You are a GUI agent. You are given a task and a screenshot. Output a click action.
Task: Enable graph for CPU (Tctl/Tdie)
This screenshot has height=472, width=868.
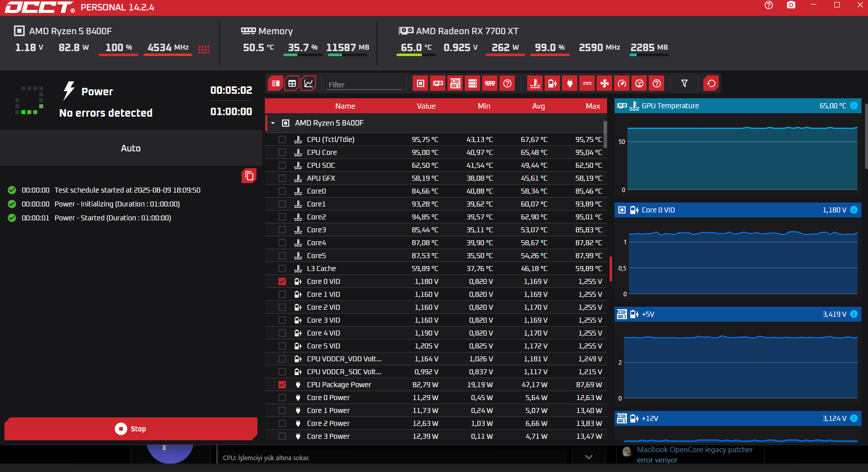click(x=282, y=139)
